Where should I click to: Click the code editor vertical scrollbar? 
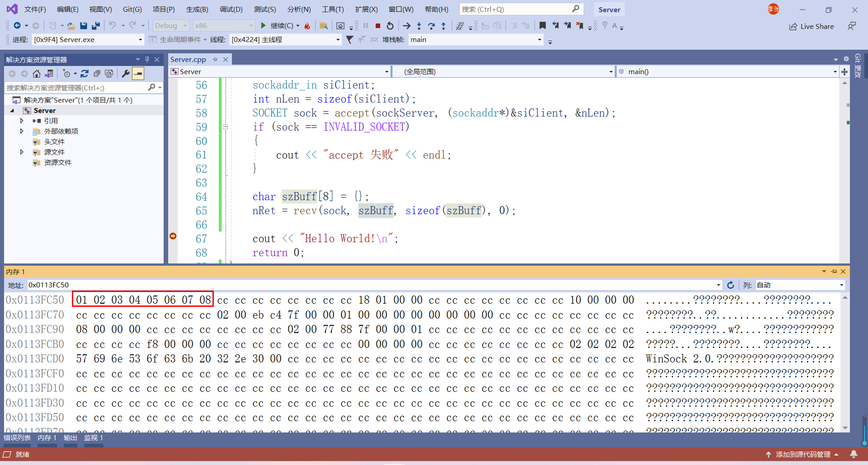click(x=844, y=171)
